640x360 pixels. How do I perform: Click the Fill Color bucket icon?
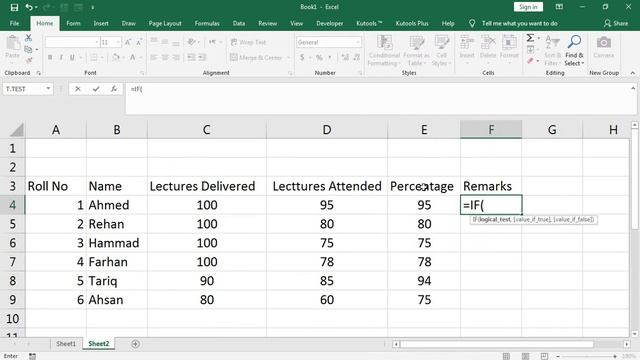116,58
